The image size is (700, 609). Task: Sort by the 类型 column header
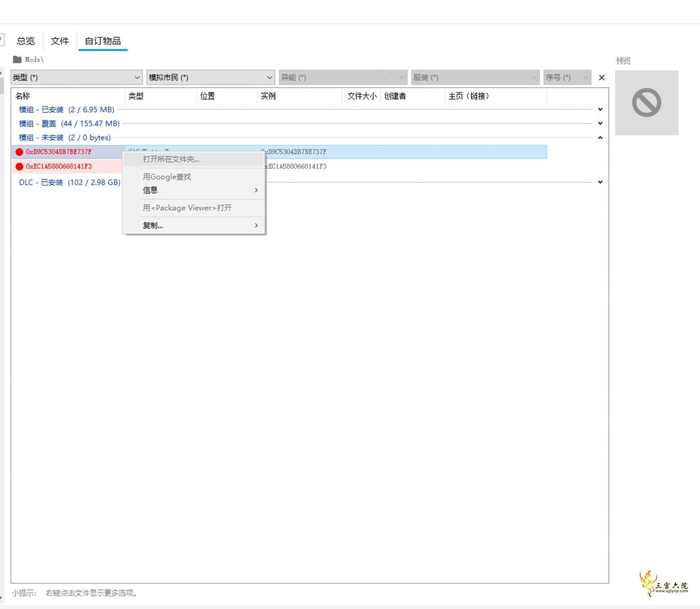pyautogui.click(x=161, y=96)
